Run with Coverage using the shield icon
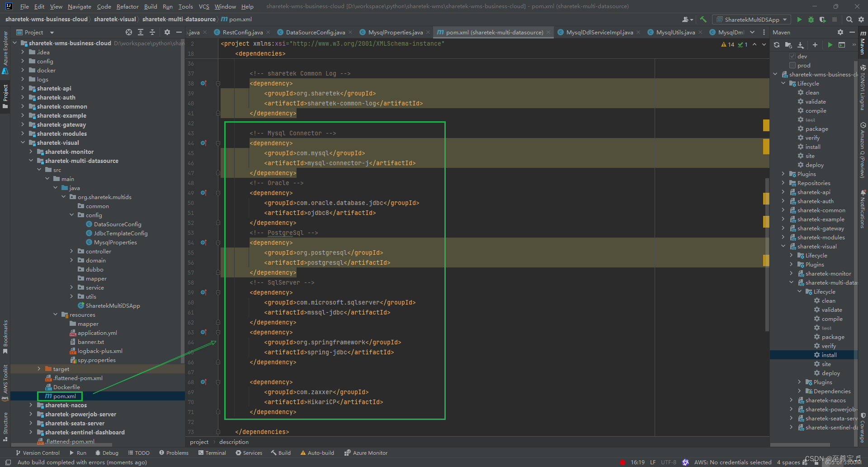Image resolution: width=868 pixels, height=467 pixels. coord(823,19)
